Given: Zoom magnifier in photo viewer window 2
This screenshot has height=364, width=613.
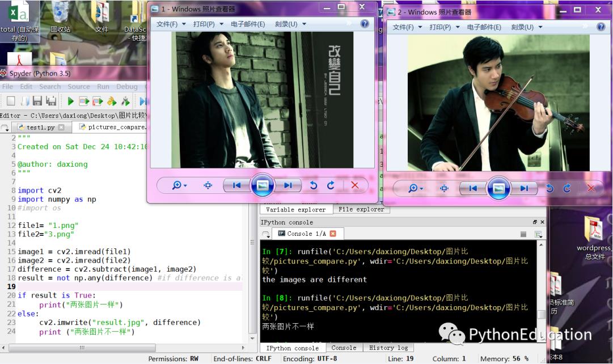Looking at the screenshot, I should [x=416, y=188].
